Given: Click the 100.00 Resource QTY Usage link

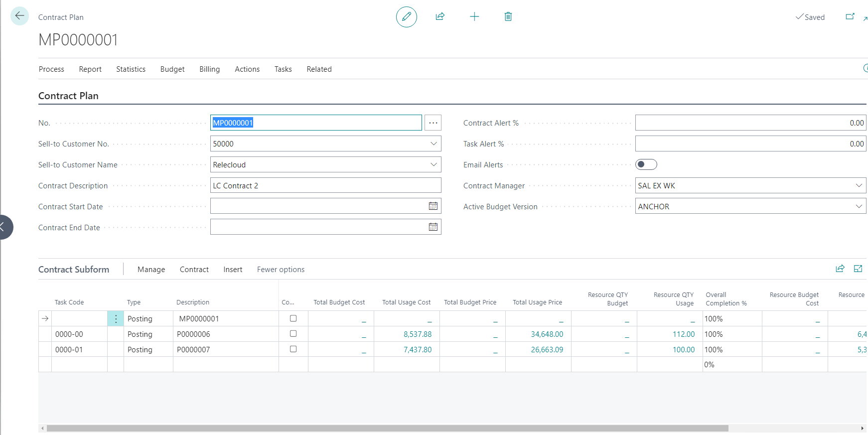Looking at the screenshot, I should tap(684, 350).
